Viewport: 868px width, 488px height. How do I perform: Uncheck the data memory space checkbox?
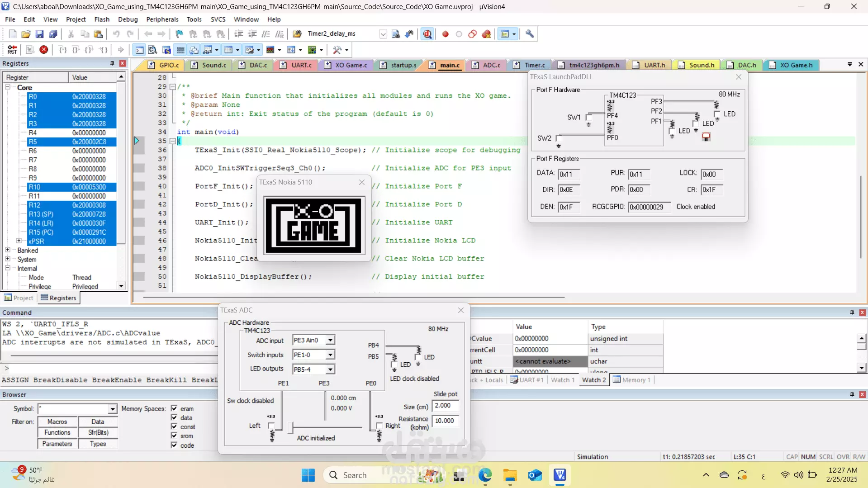174,417
